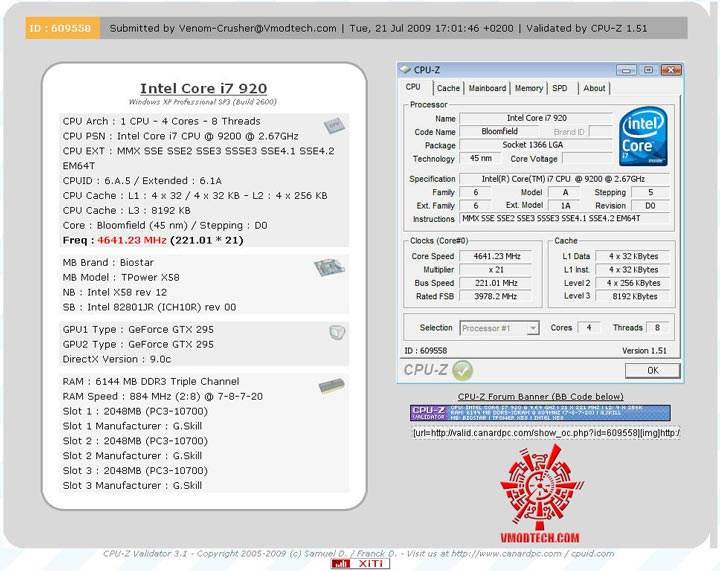Click the 'CPU Cache : L3 : 8192 KB' line

(x=126, y=211)
